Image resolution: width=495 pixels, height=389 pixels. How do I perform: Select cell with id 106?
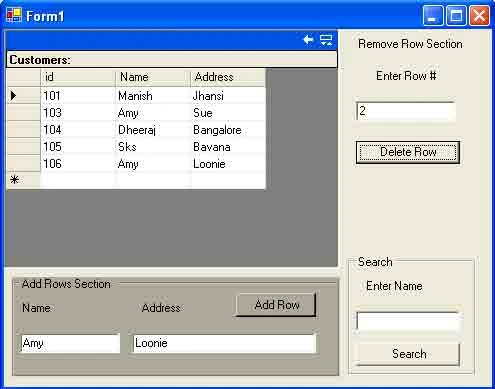pyautogui.click(x=78, y=164)
